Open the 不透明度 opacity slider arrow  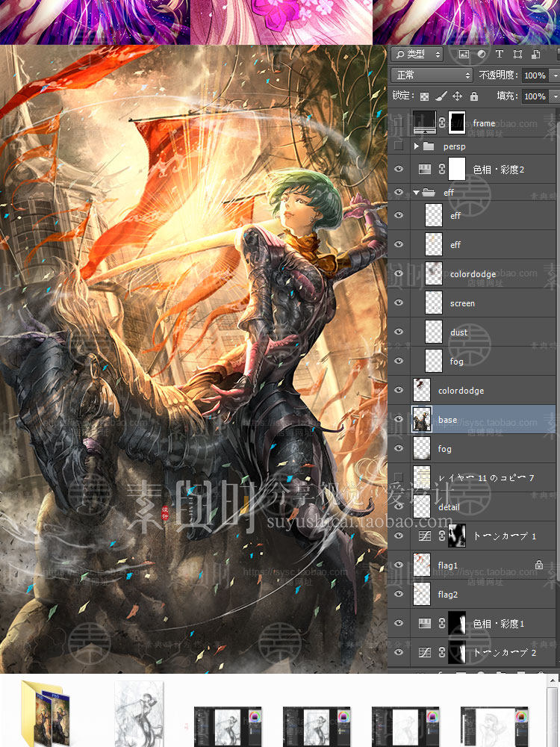point(555,75)
